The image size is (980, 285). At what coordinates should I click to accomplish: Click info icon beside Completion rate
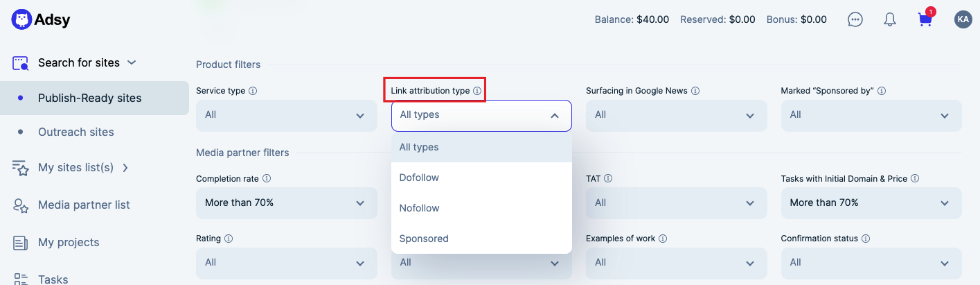pyautogui.click(x=267, y=178)
